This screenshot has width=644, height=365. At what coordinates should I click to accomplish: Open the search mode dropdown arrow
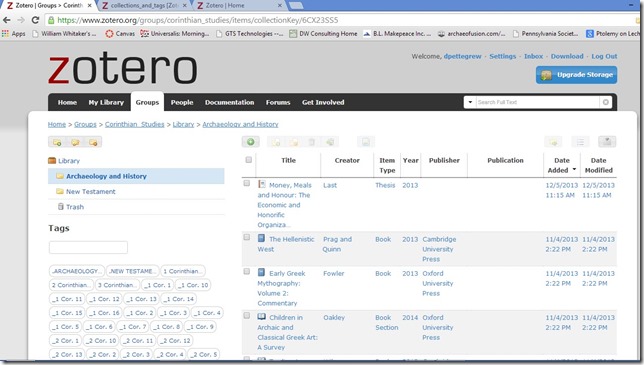click(470, 102)
